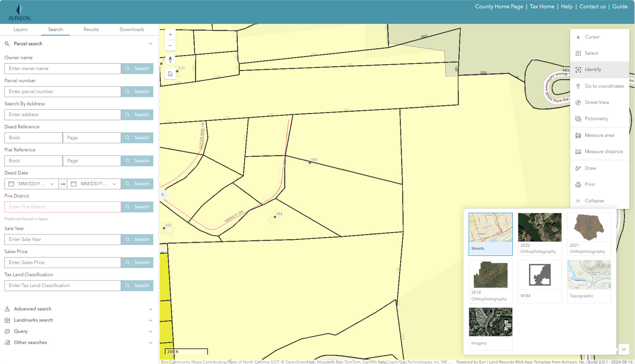Zoom in on the map
Screen dimensions: 635x364
point(170,34)
